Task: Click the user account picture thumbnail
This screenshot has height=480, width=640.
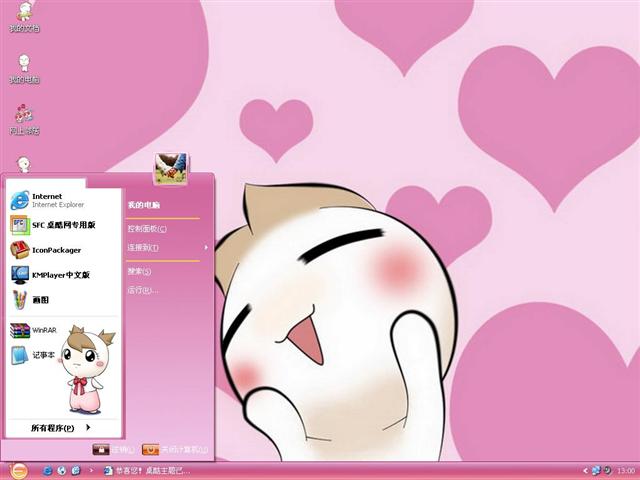Action: (170, 168)
